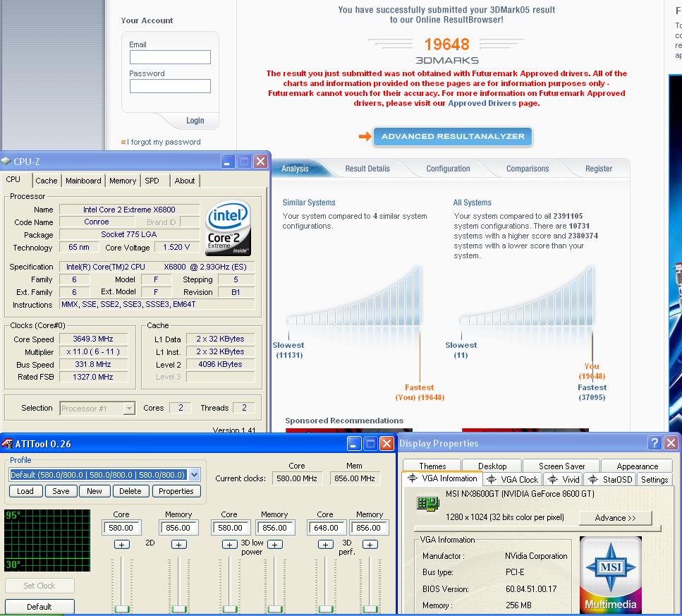The width and height of the screenshot is (682, 616).
Task: Select the Analysis tab
Action: pyautogui.click(x=295, y=169)
